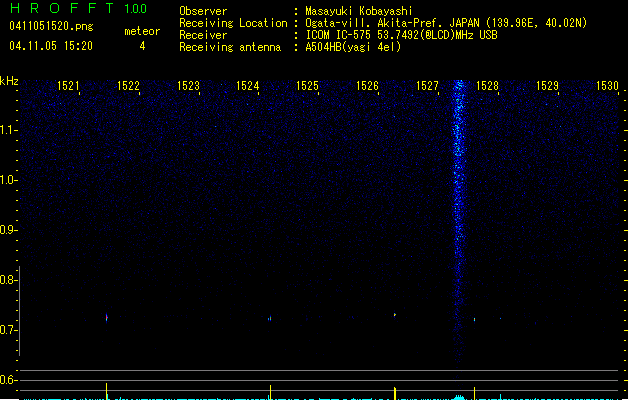Click the A504HB(yagi 4el) antenna text

coord(353,47)
